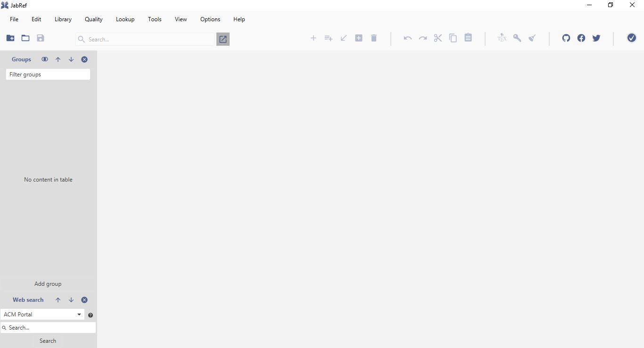The width and height of the screenshot is (644, 348).
Task: Copy entry with the copy icon
Action: coord(453,38)
